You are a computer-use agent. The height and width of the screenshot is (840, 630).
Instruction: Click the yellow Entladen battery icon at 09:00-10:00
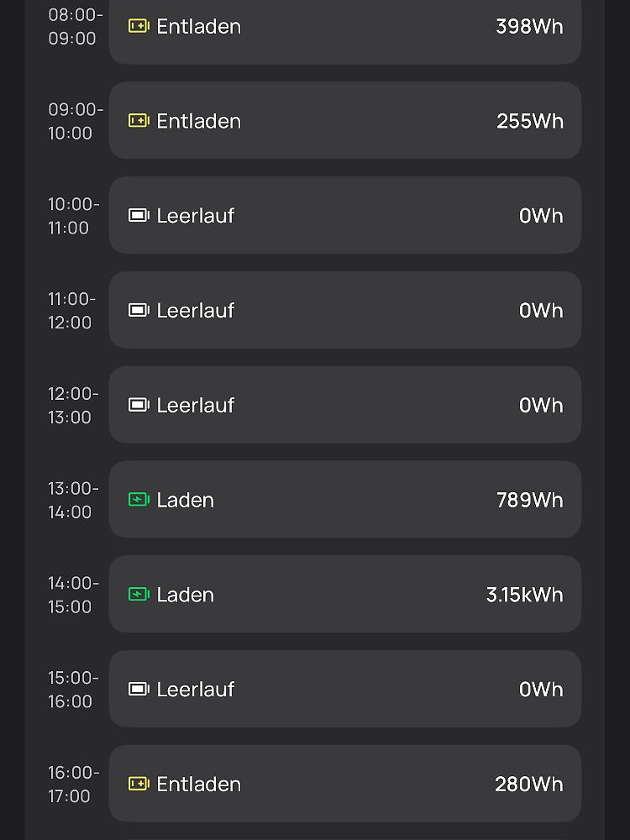point(139,120)
